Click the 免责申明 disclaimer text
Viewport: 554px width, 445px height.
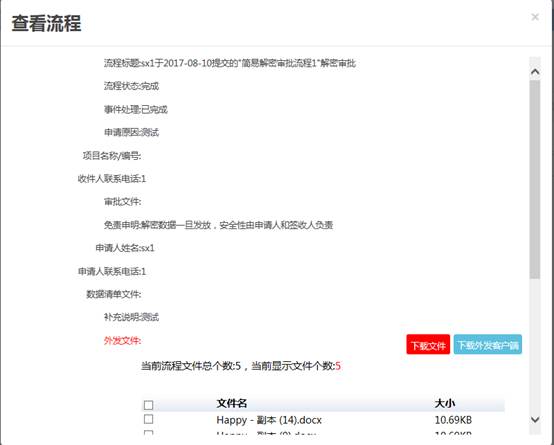218,225
